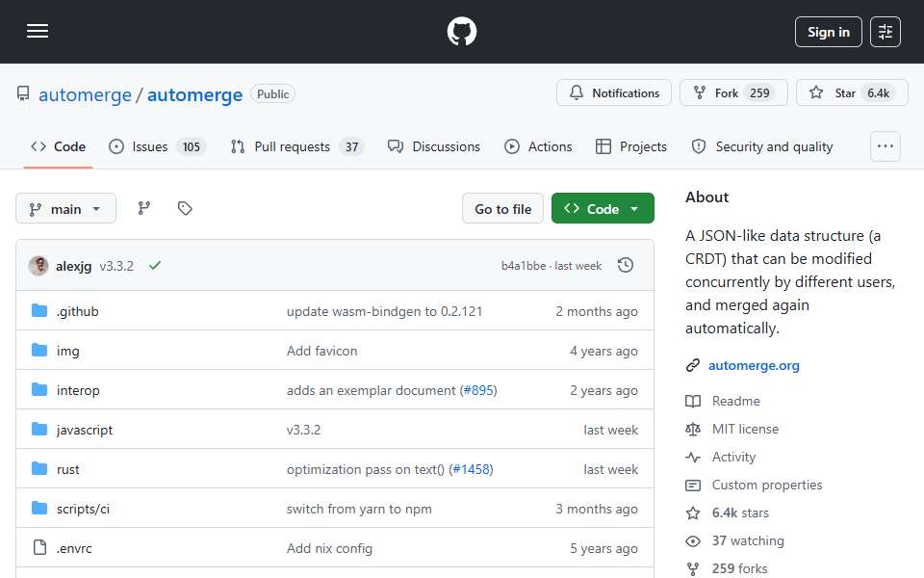Open the Pull requests tab

297,146
